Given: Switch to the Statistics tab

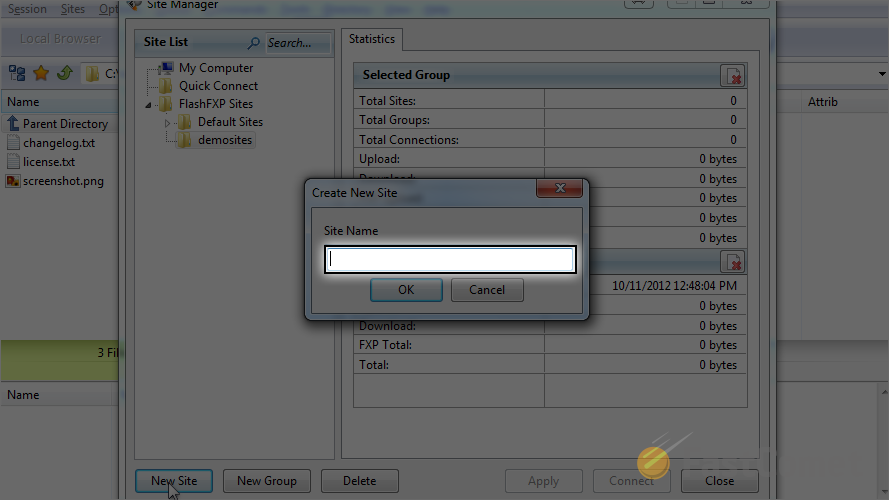Looking at the screenshot, I should pos(371,39).
